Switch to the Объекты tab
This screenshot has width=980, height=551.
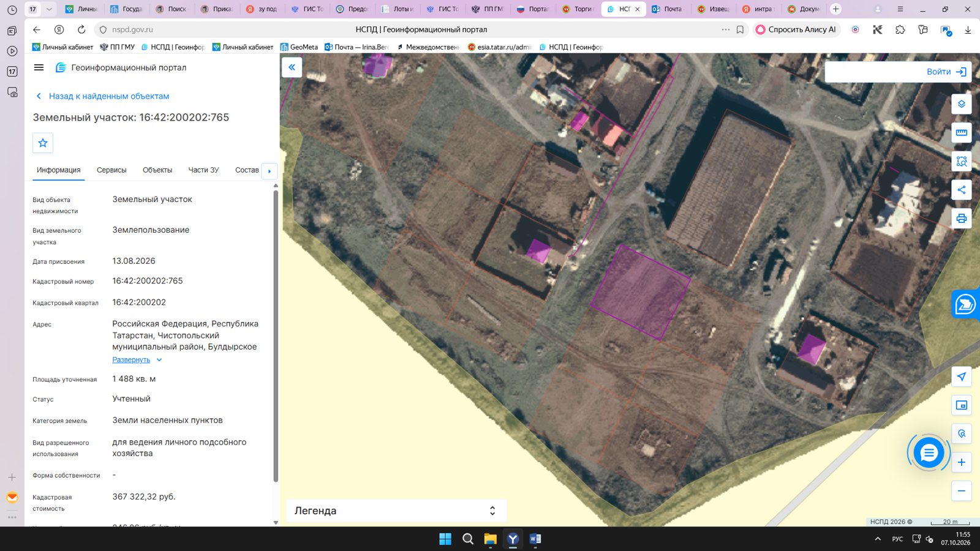pos(157,170)
